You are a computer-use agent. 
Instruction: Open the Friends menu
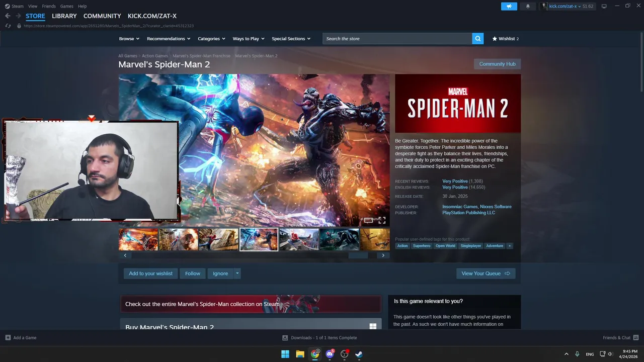(49, 6)
